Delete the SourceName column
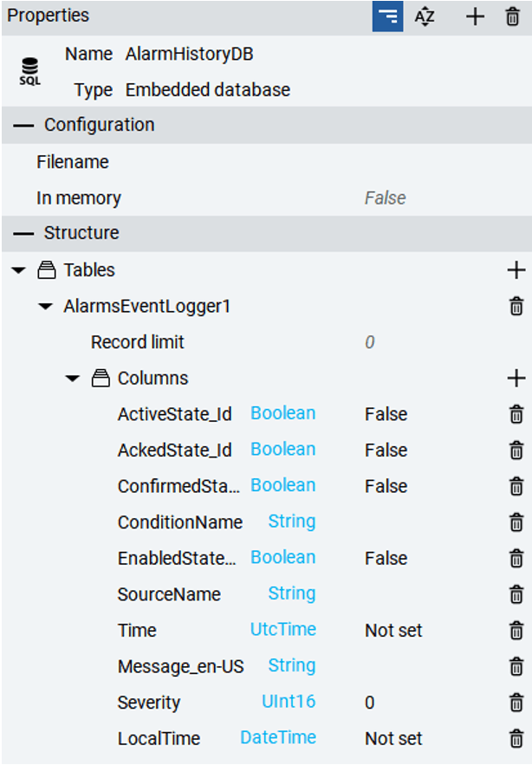The height and width of the screenshot is (765, 532). coord(516,594)
